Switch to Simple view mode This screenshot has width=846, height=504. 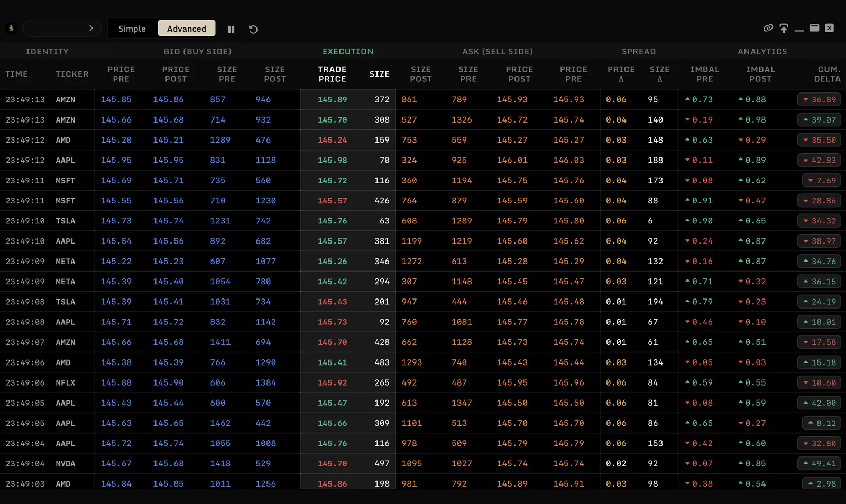[x=132, y=29]
